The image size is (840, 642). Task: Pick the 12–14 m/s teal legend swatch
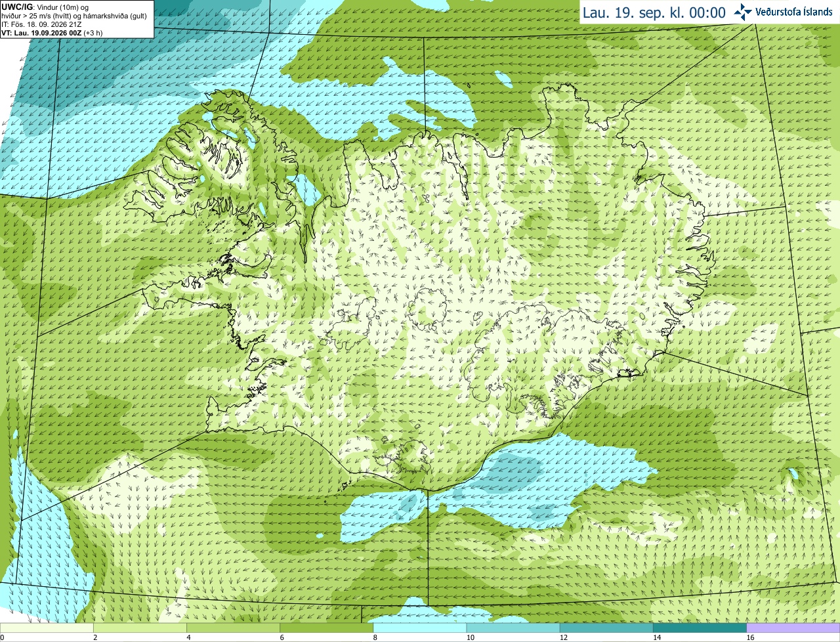coord(606,628)
